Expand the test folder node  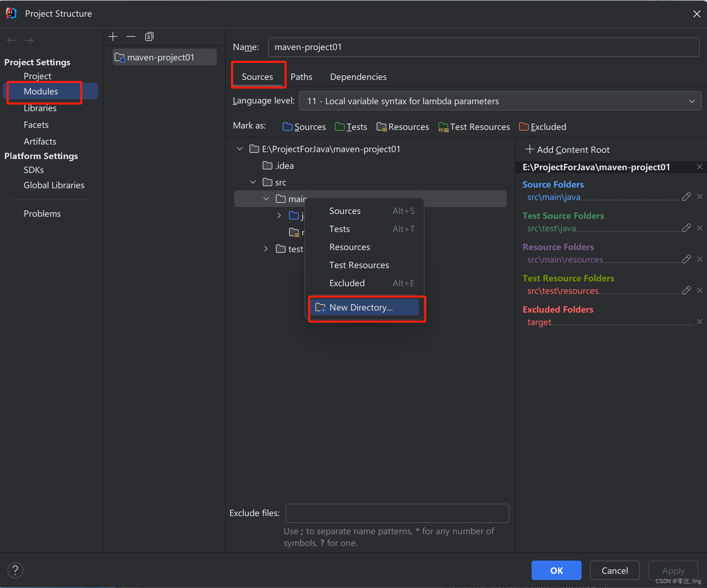(266, 249)
